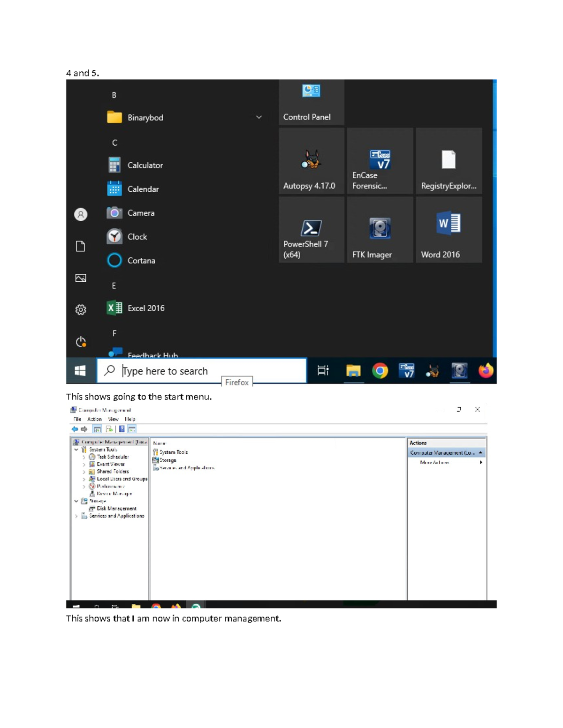Screen dimensions: 563x728
Task: Open the Help menu
Action: [x=130, y=419]
